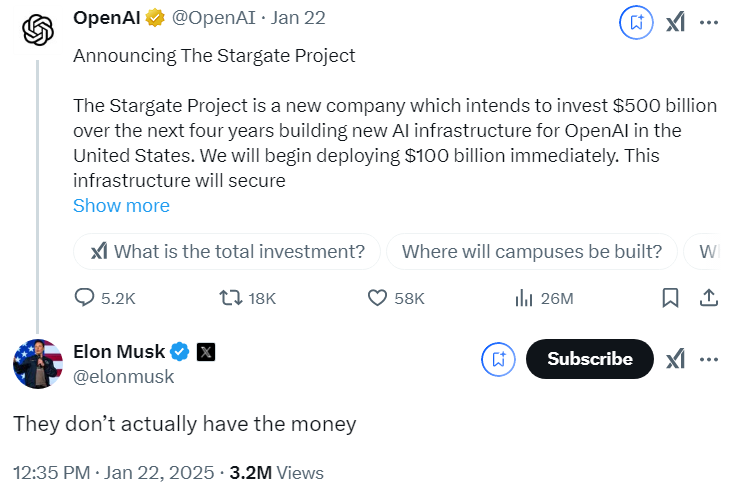740x501 pixels.
Task: Bookmark the OpenAI Stargate tweet
Action: (x=671, y=298)
